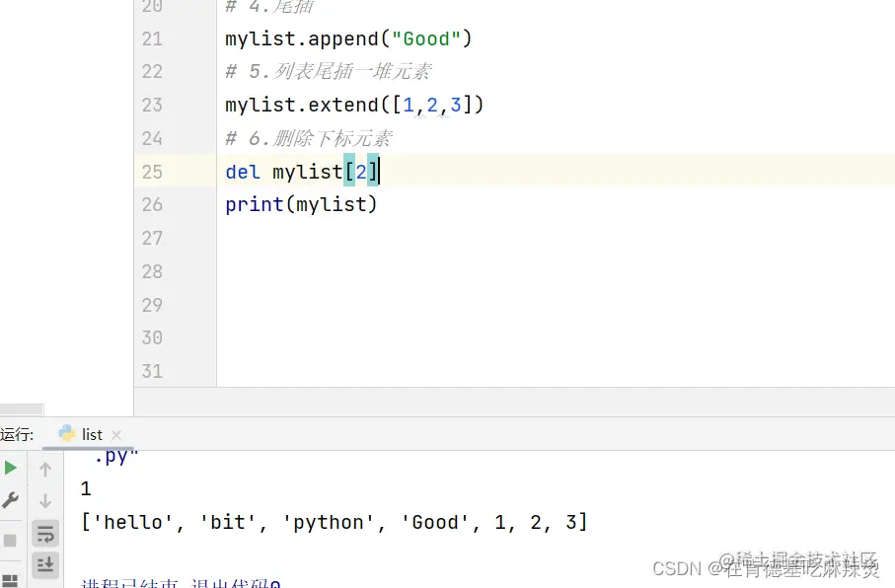The height and width of the screenshot is (588, 895).
Task: Click the mylist.append("Good") code line
Action: click(348, 38)
